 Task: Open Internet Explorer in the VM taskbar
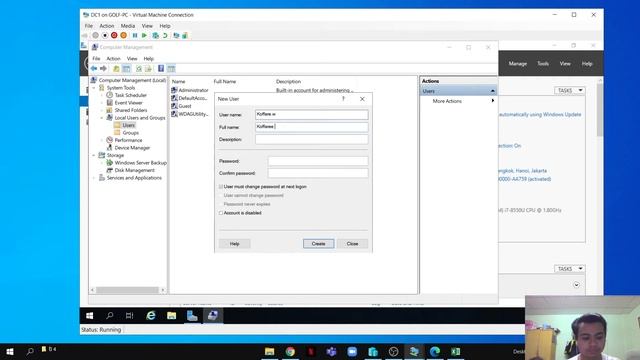click(151, 316)
